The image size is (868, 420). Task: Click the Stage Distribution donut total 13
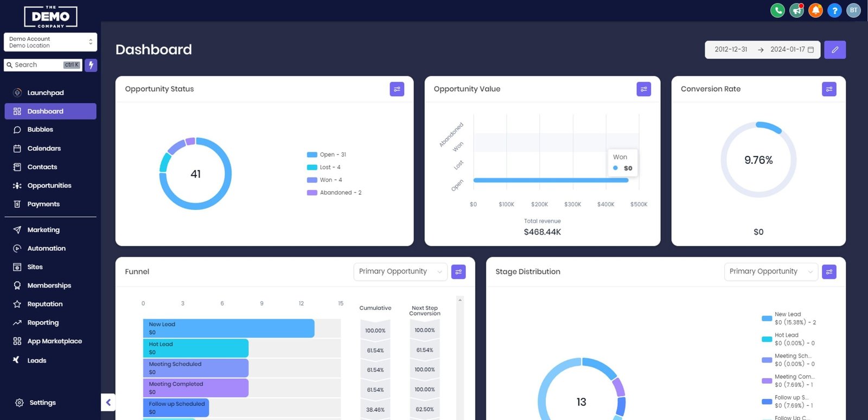582,402
